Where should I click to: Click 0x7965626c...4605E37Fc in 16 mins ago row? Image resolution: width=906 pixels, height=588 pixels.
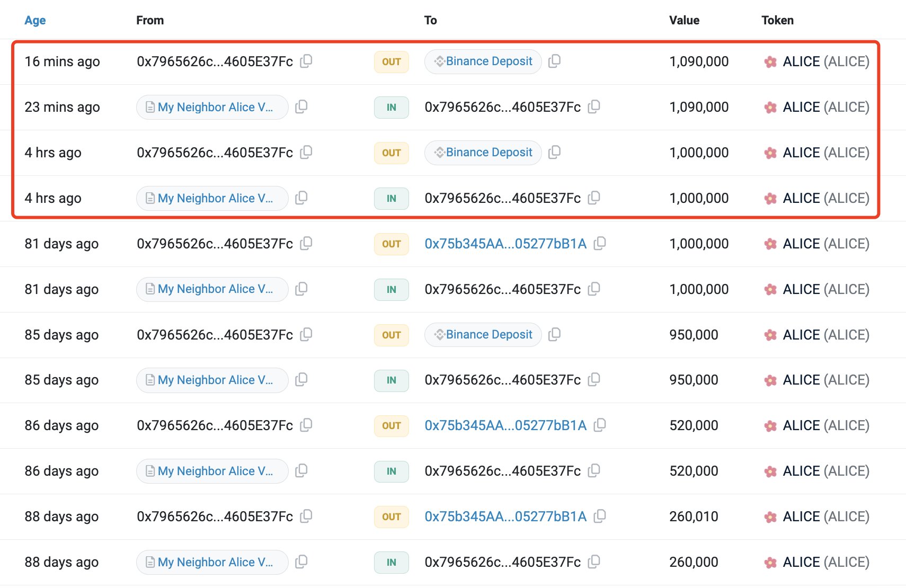[215, 61]
